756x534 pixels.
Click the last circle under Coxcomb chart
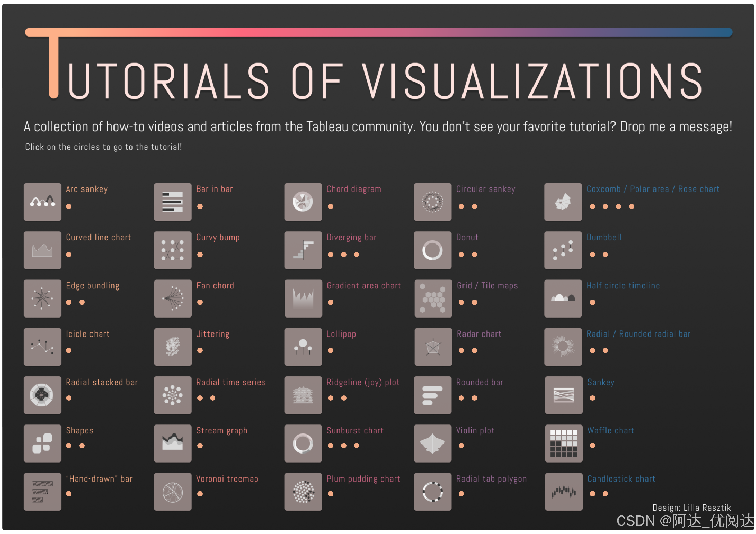click(x=631, y=207)
